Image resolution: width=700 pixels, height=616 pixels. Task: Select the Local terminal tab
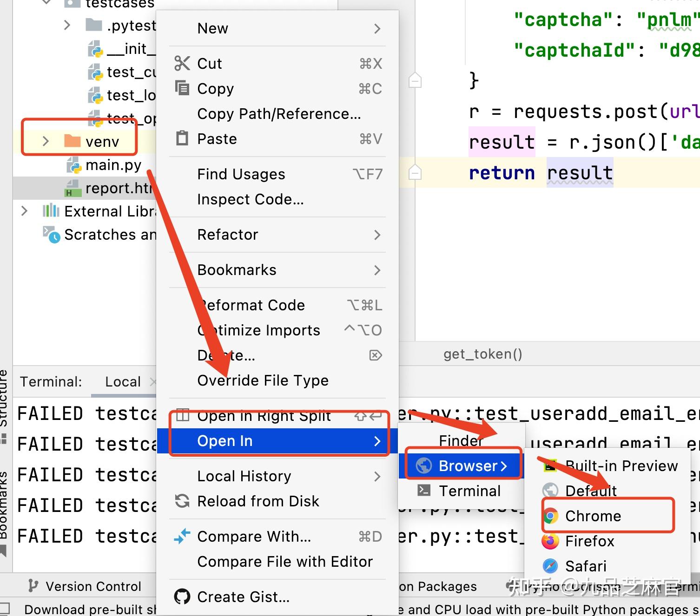pos(123,382)
